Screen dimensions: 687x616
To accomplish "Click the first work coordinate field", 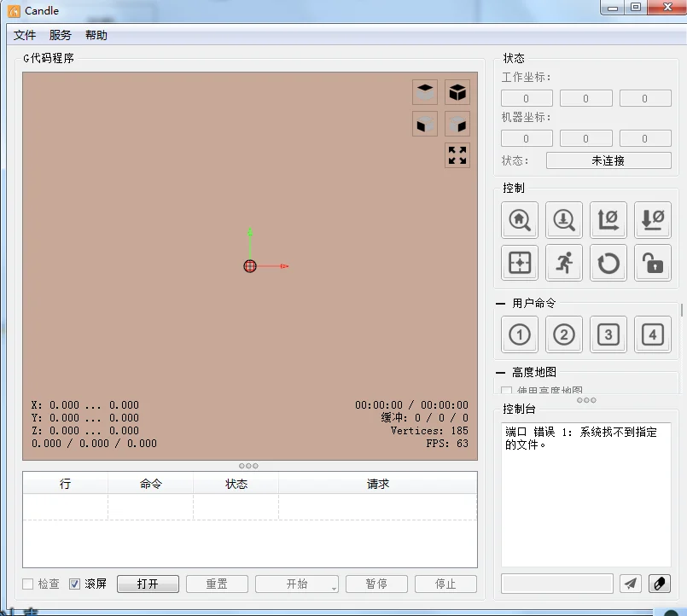I will click(x=527, y=98).
